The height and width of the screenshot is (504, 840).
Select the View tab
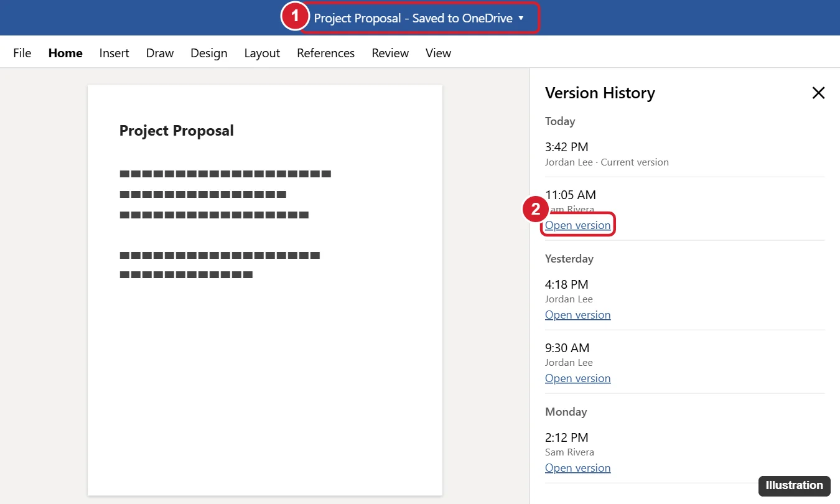(x=438, y=53)
